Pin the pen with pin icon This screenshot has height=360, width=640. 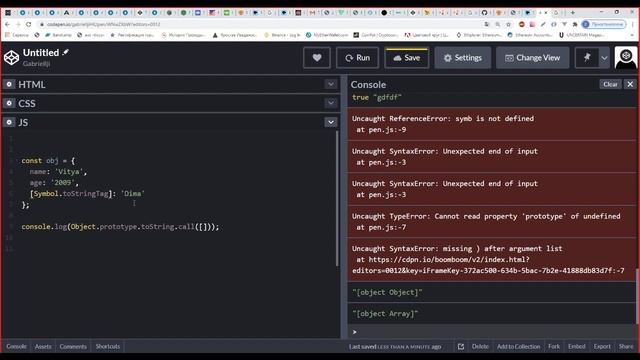tap(587, 58)
